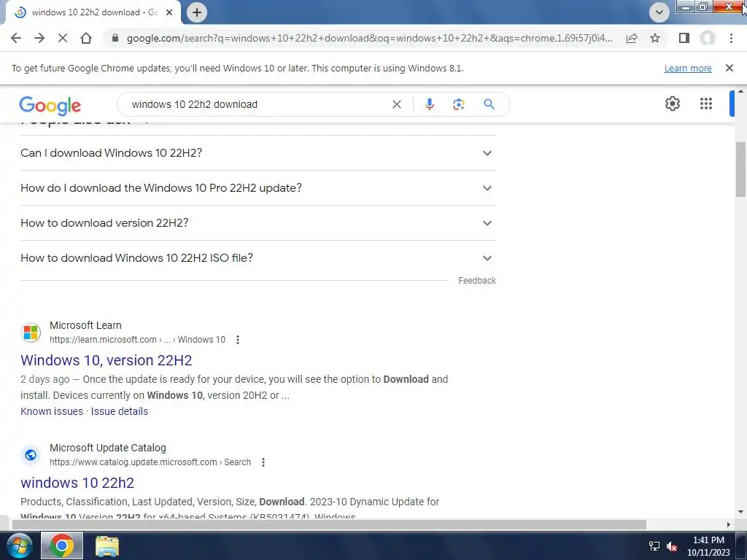The width and height of the screenshot is (747, 560).
Task: Open the "windows 10 22h2" catalog result
Action: 77,483
